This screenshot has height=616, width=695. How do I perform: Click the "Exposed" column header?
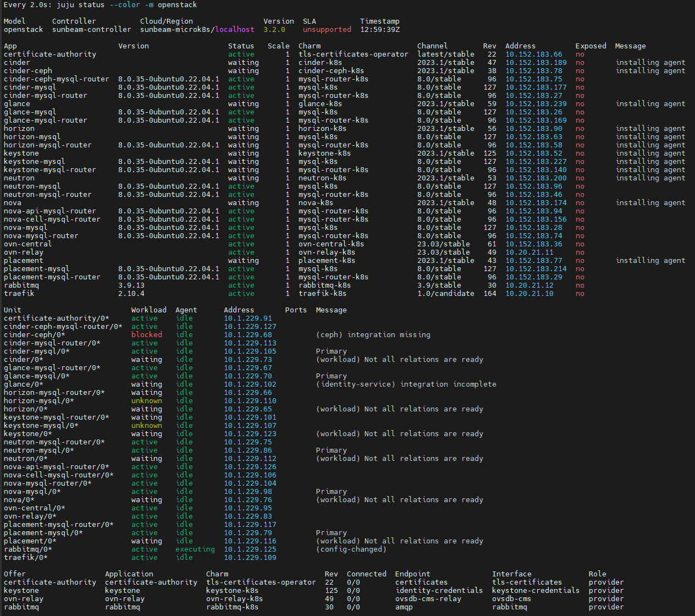[591, 46]
